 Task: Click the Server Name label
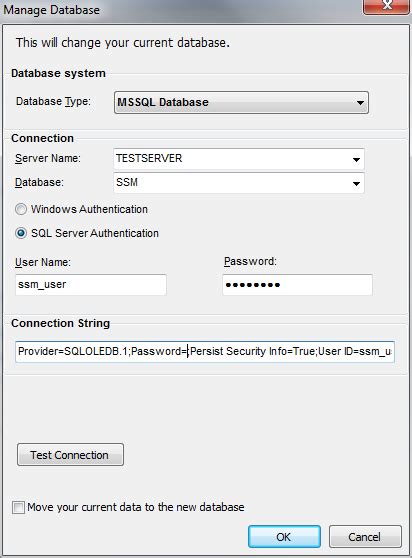(x=48, y=158)
